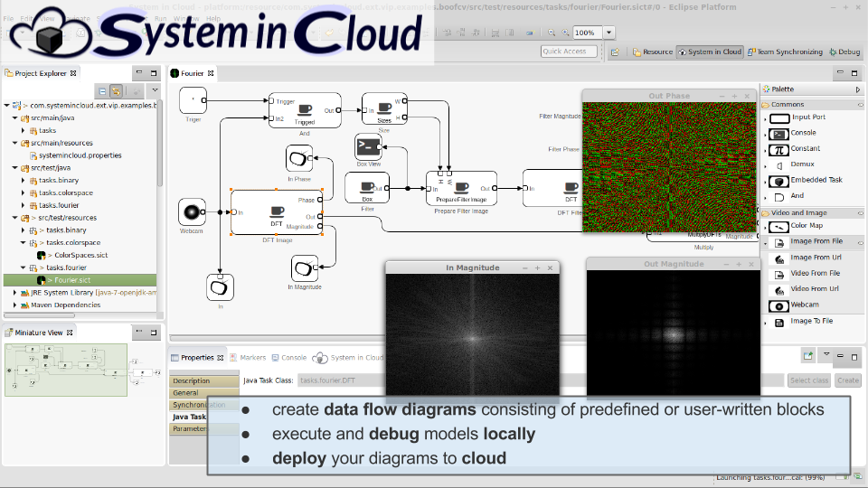Select the Video From File palette item
Image resolution: width=868 pixels, height=488 pixels.
[x=807, y=273]
